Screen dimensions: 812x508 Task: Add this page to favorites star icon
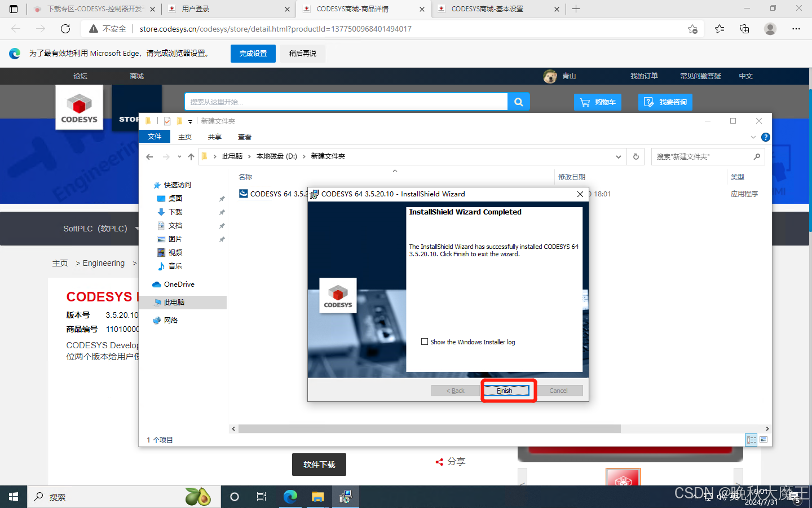tap(693, 29)
